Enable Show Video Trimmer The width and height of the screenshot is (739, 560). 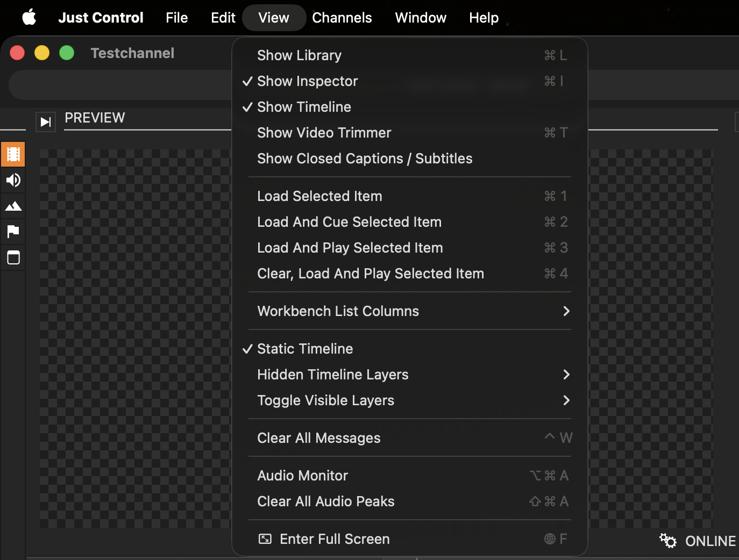pos(410,133)
